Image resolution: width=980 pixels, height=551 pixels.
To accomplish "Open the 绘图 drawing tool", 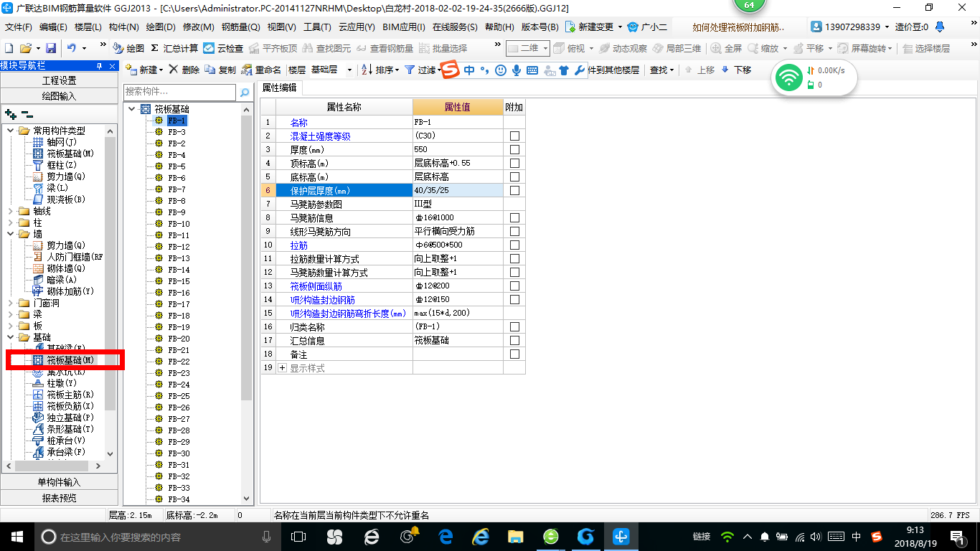I will [128, 48].
